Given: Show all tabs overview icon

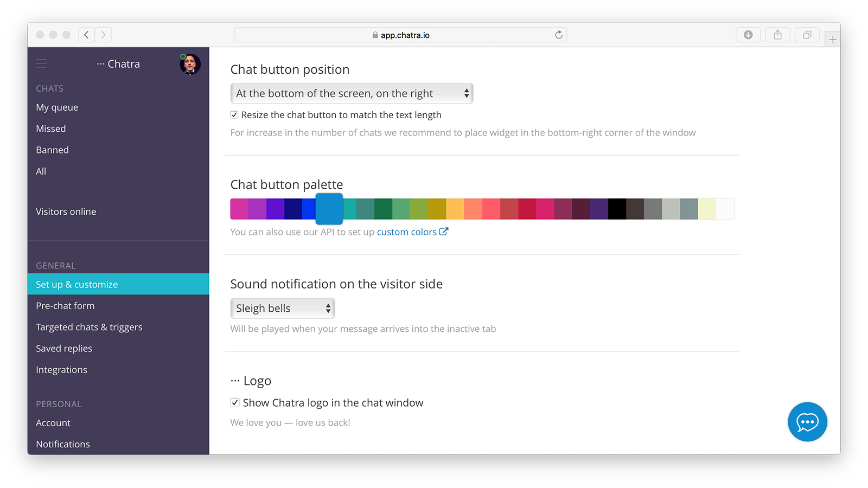Looking at the screenshot, I should coord(807,35).
